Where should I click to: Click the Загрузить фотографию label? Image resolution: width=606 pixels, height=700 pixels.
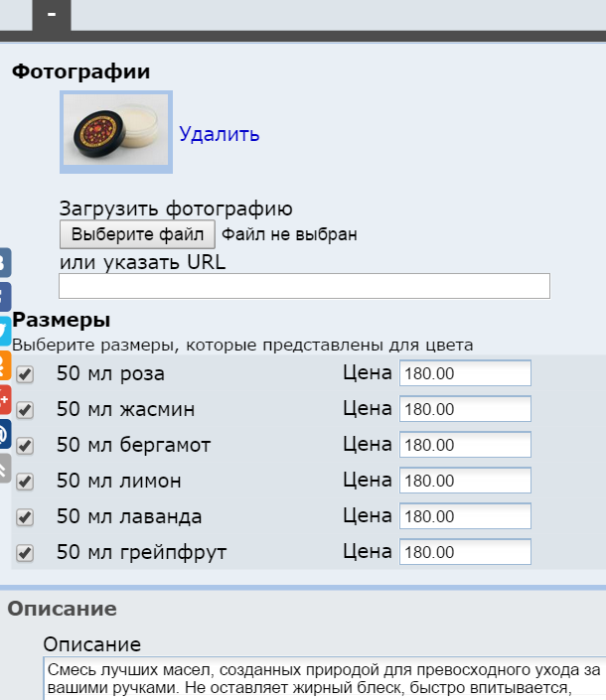point(176,209)
